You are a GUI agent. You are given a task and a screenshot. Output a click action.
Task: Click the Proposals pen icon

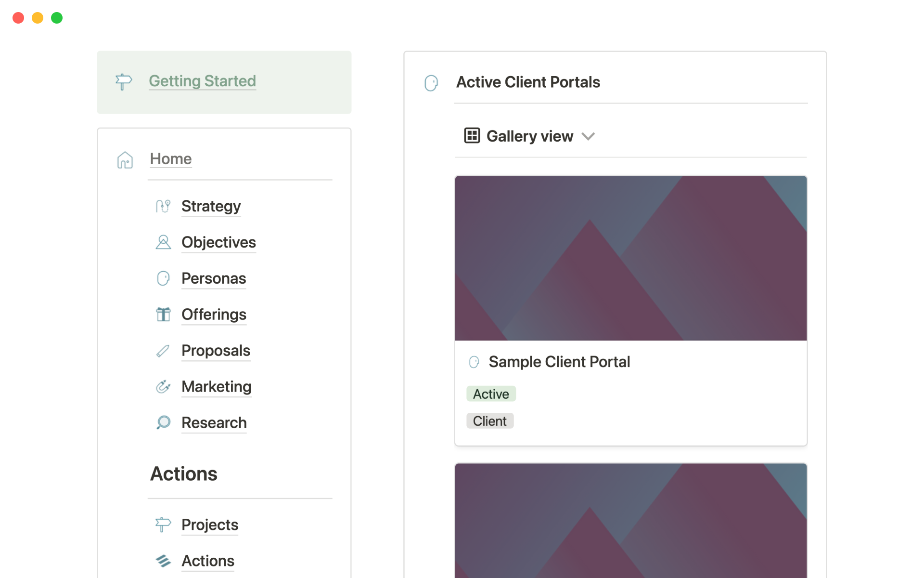point(163,351)
